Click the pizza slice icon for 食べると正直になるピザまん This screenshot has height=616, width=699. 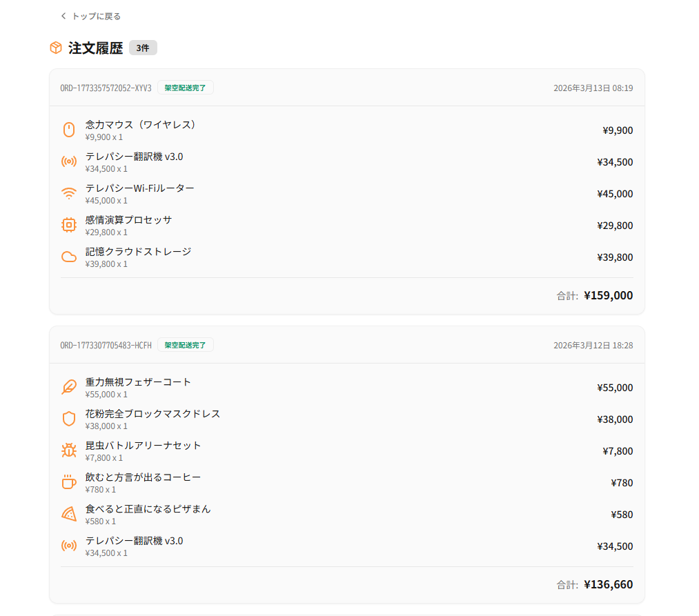point(68,514)
